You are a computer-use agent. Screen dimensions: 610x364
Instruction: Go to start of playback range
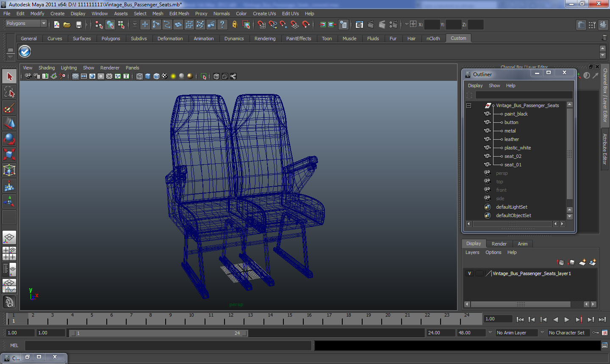coord(520,320)
